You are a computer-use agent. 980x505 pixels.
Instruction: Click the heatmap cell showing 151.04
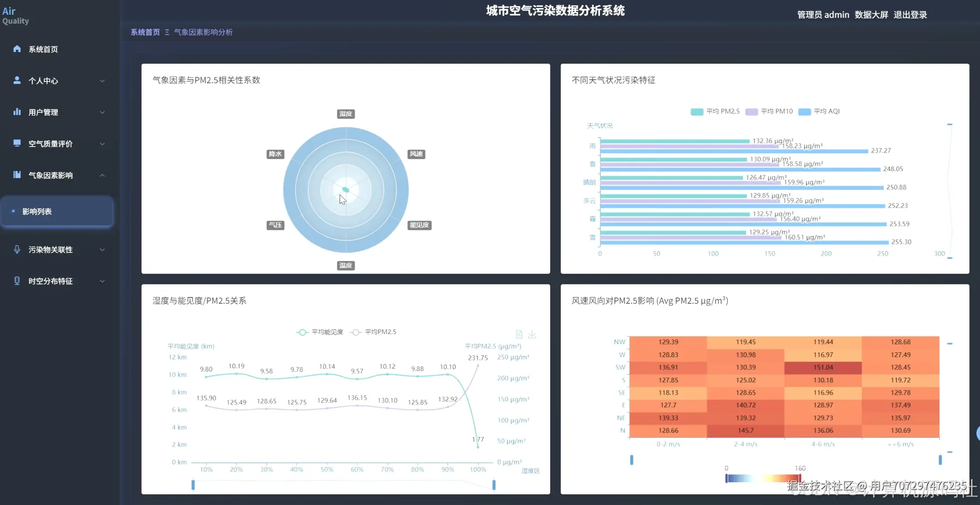click(x=823, y=367)
